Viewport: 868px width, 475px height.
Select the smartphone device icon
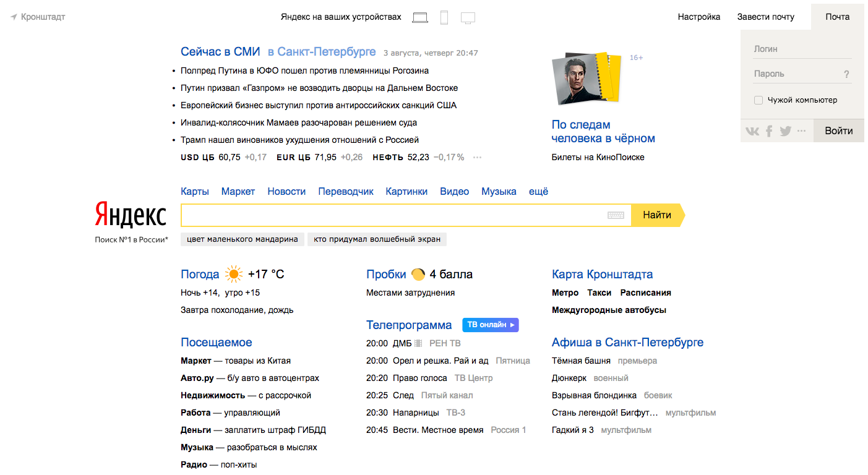444,17
